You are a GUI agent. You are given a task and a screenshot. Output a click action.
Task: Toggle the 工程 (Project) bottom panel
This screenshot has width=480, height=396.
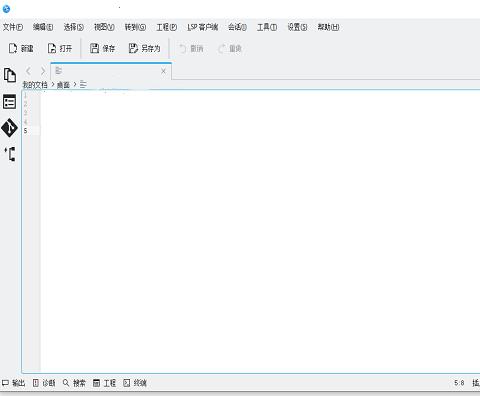tap(104, 383)
